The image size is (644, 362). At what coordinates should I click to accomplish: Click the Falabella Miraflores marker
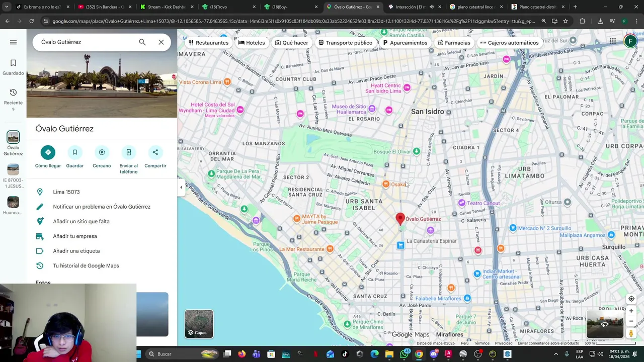(467, 299)
